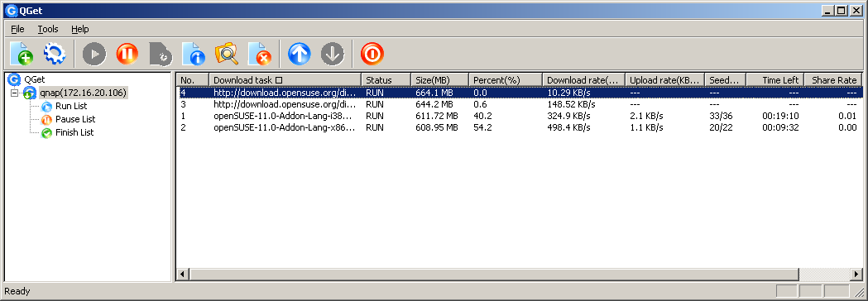Click the 1.1 KB/s upload rate cell

coord(646,128)
